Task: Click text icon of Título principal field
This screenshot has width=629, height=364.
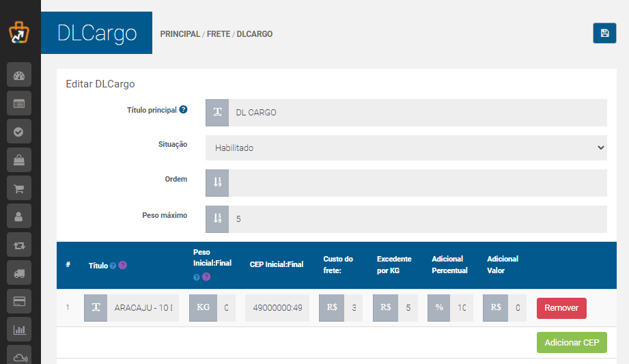Action: 217,113
